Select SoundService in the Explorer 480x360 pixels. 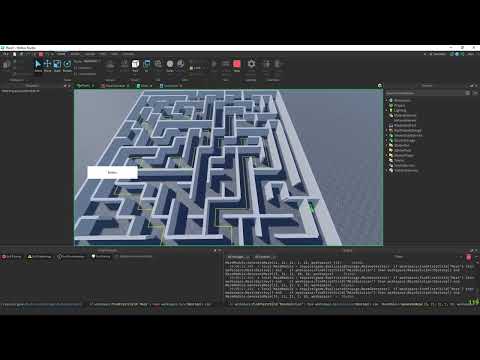(x=402, y=165)
